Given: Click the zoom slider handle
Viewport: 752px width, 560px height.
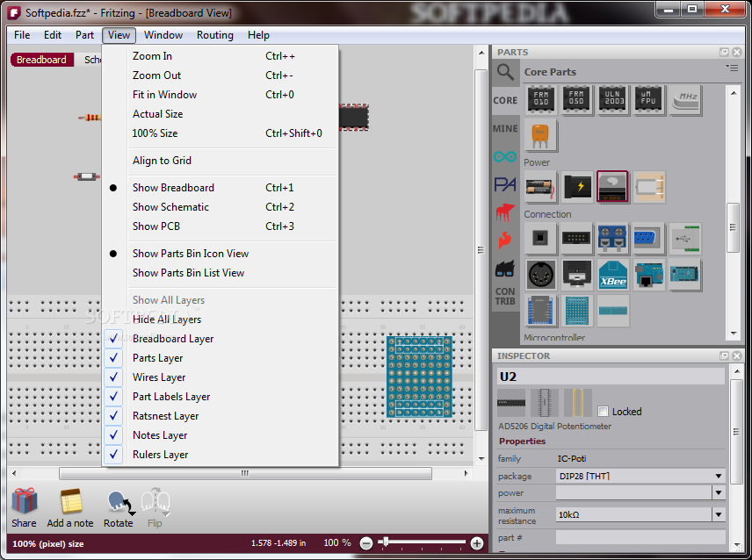Looking at the screenshot, I should tap(385, 542).
